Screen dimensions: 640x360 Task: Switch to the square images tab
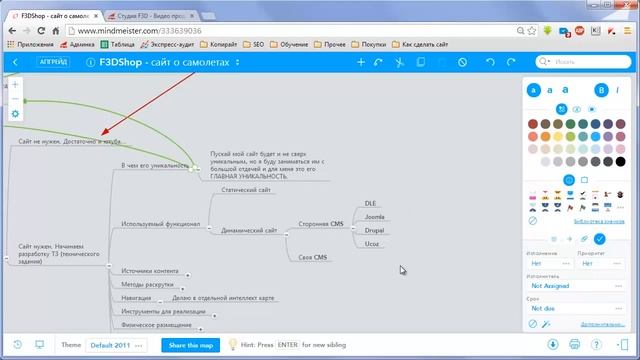[x=584, y=180]
